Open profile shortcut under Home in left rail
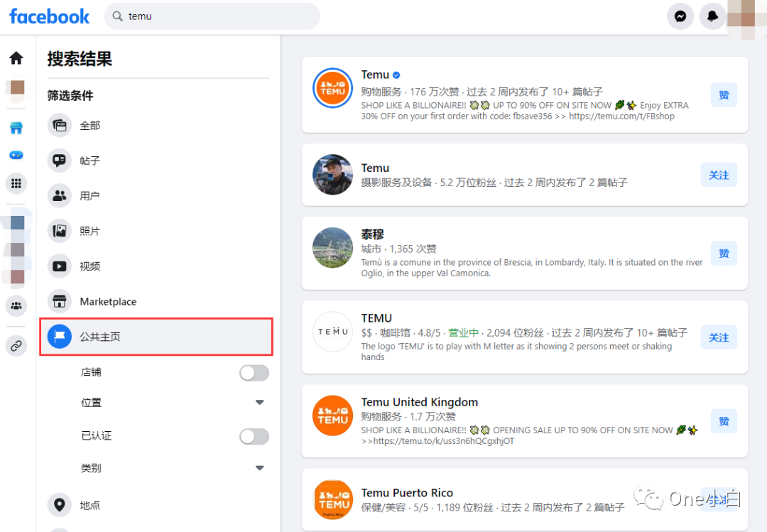 [x=18, y=87]
